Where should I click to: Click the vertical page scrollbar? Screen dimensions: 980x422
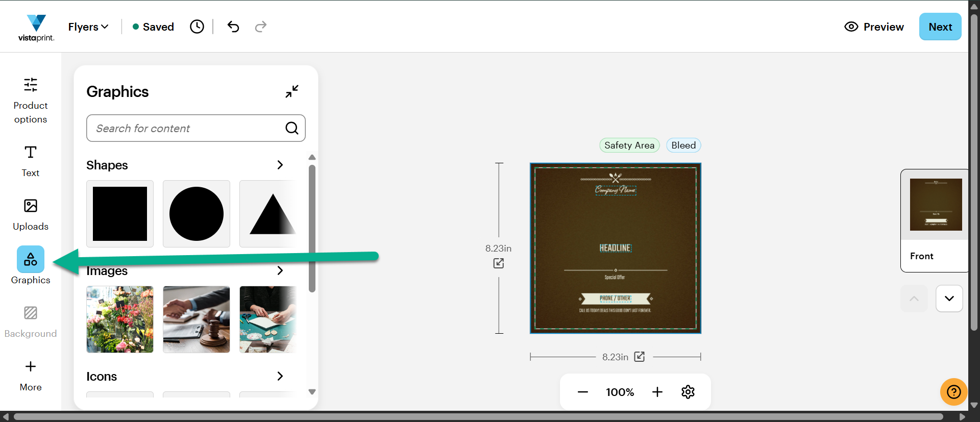click(974, 172)
